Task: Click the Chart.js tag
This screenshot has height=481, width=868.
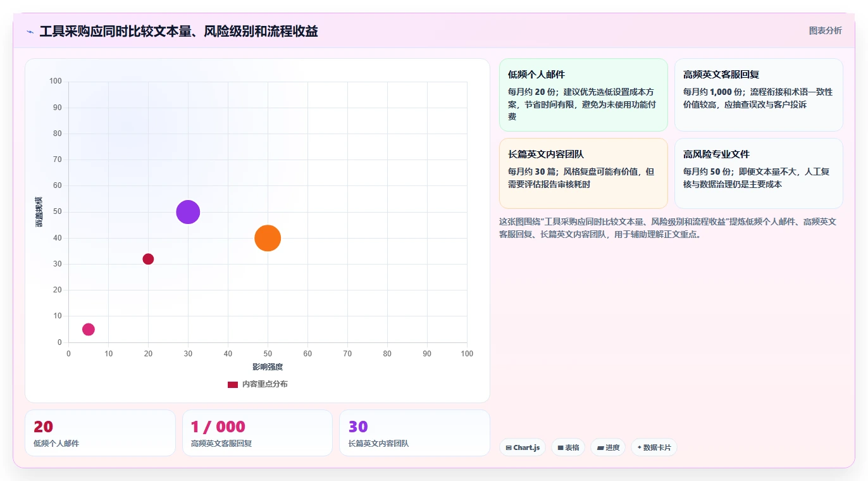Action: pos(523,447)
